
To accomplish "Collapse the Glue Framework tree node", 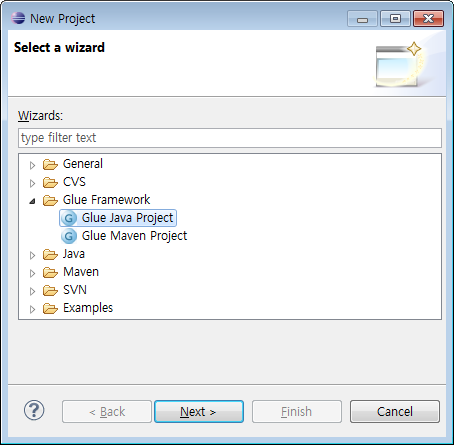I will pos(32,201).
